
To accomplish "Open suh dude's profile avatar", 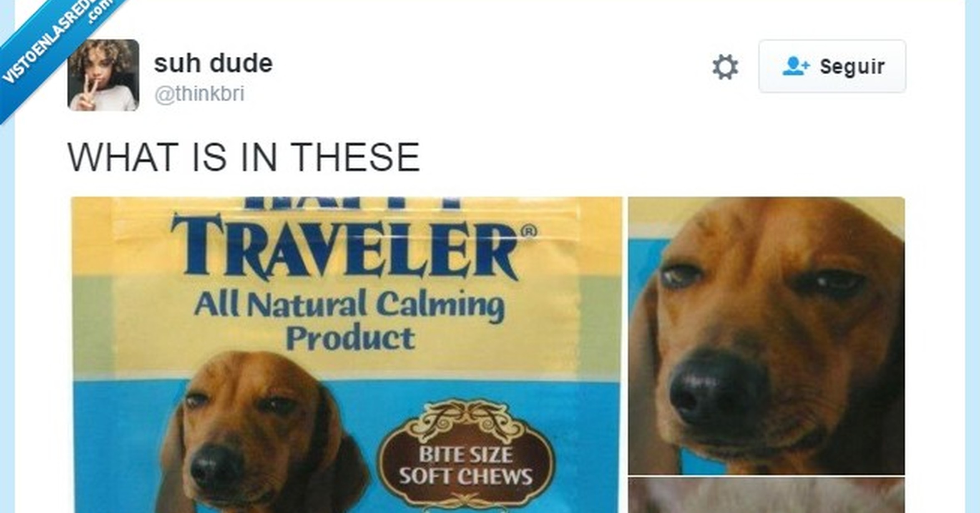I will [103, 75].
